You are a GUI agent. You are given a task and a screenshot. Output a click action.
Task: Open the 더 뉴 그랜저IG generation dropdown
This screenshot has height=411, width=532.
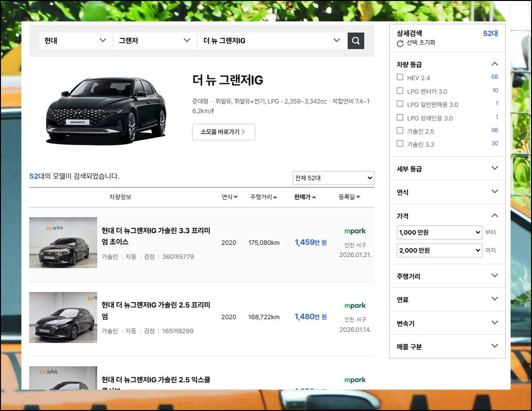tap(272, 41)
